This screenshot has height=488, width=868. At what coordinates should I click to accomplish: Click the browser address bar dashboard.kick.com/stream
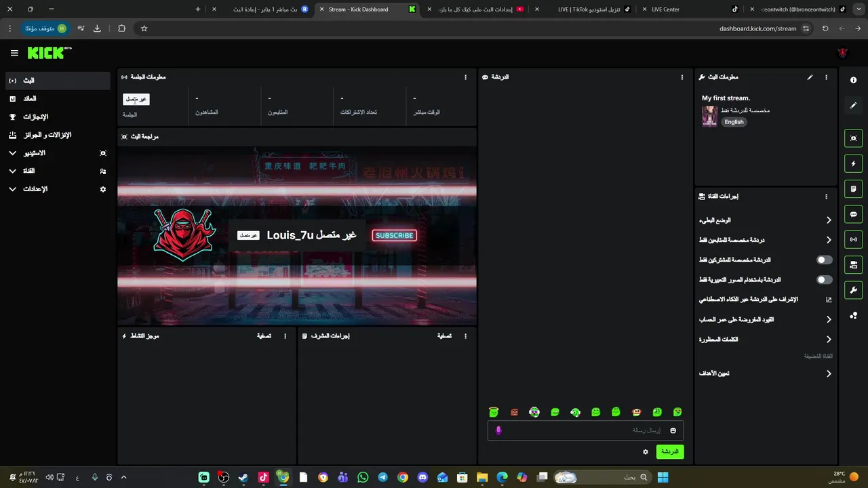click(757, 28)
